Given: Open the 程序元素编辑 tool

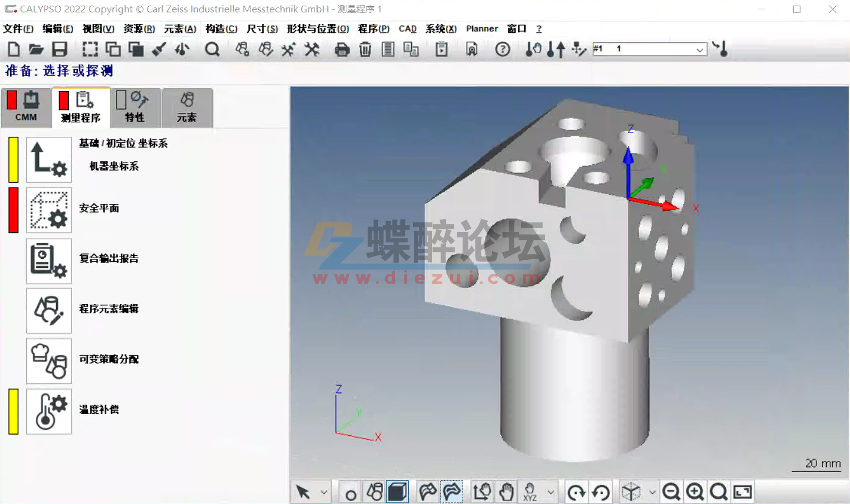Looking at the screenshot, I should 48,311.
